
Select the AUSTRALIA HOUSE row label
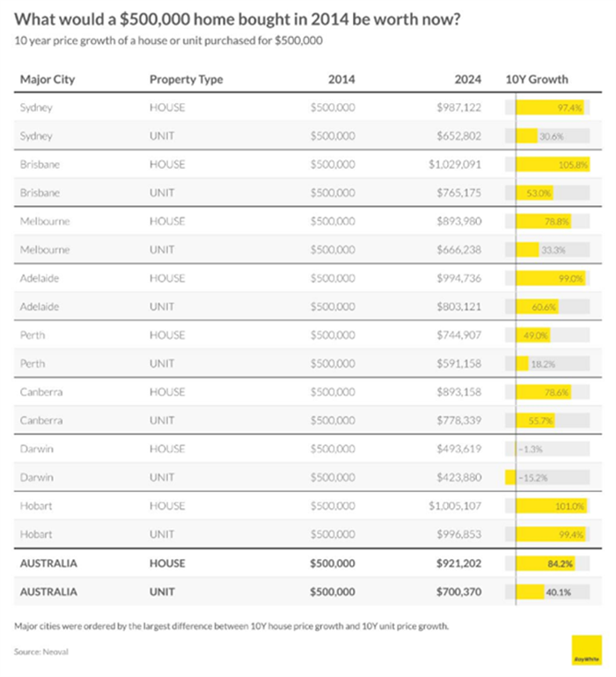pos(48,563)
